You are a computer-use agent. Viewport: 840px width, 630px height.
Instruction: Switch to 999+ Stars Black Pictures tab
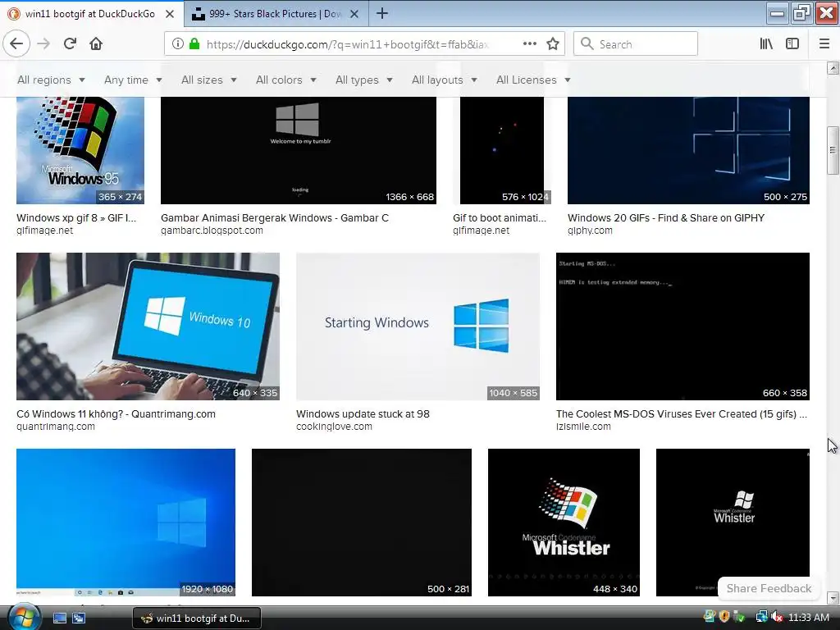[276, 14]
